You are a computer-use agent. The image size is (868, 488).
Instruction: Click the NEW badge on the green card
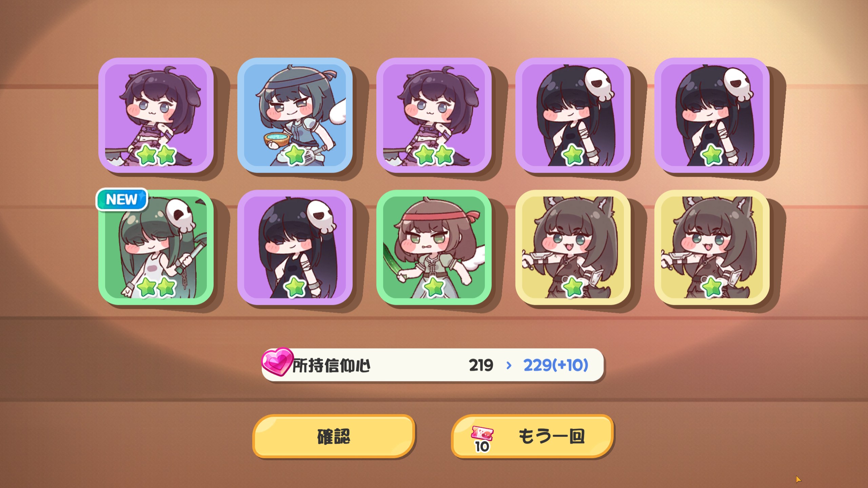(122, 199)
